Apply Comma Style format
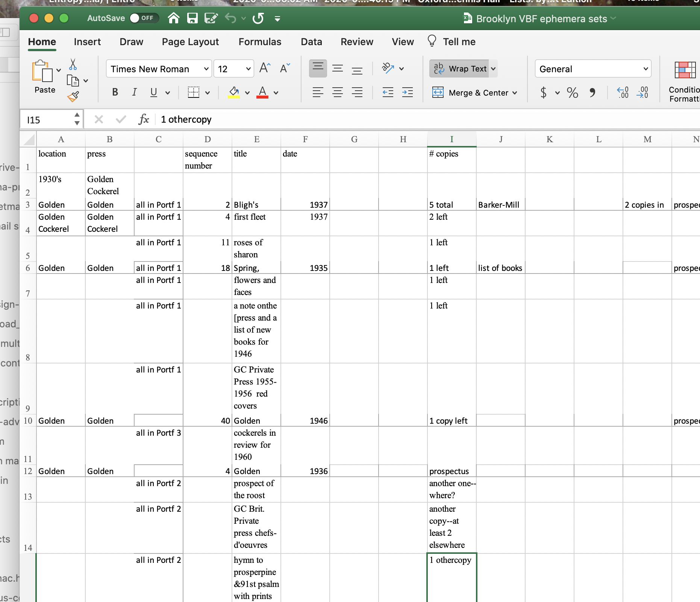The height and width of the screenshot is (602, 700). point(592,92)
